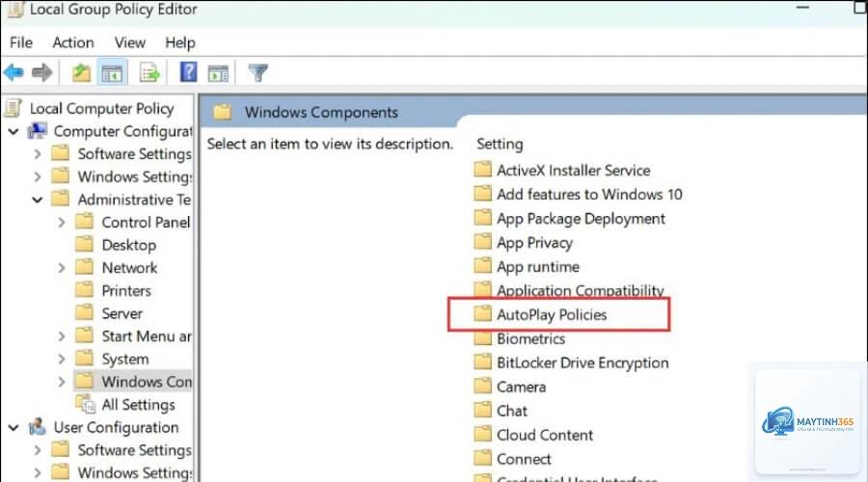Expand Software Settings under User Configuration

[x=37, y=450]
